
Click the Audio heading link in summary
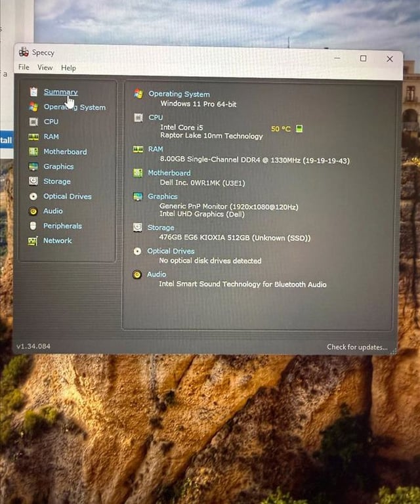[x=156, y=274]
